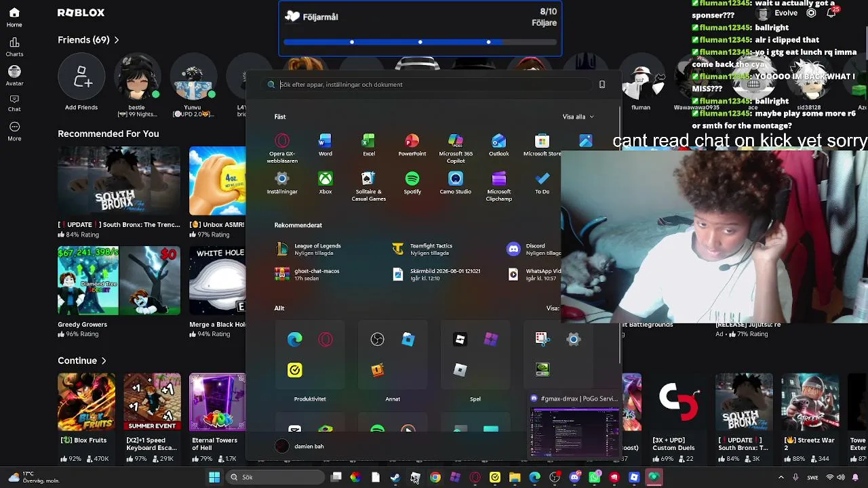Screen dimensions: 868x488
Task: Open Roblox More menu in sidebar
Action: (x=14, y=131)
